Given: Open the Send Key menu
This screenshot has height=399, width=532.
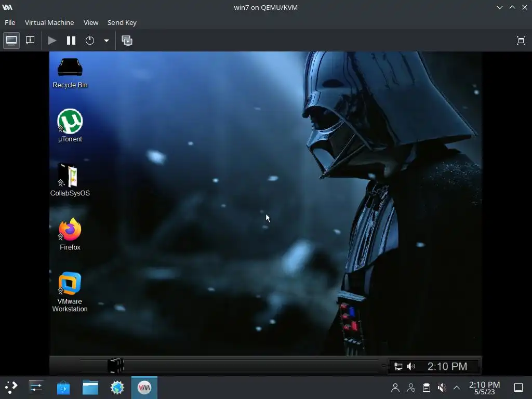Looking at the screenshot, I should tap(122, 22).
